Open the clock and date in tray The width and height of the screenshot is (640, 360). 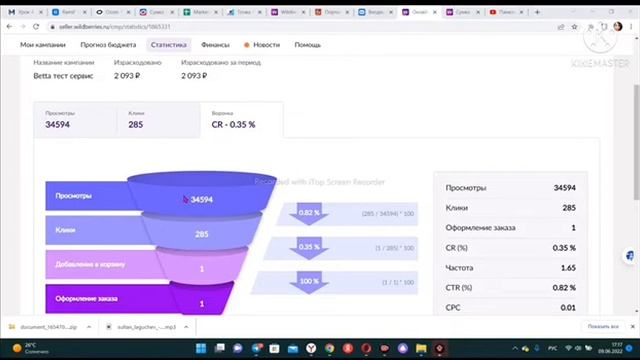pos(611,348)
